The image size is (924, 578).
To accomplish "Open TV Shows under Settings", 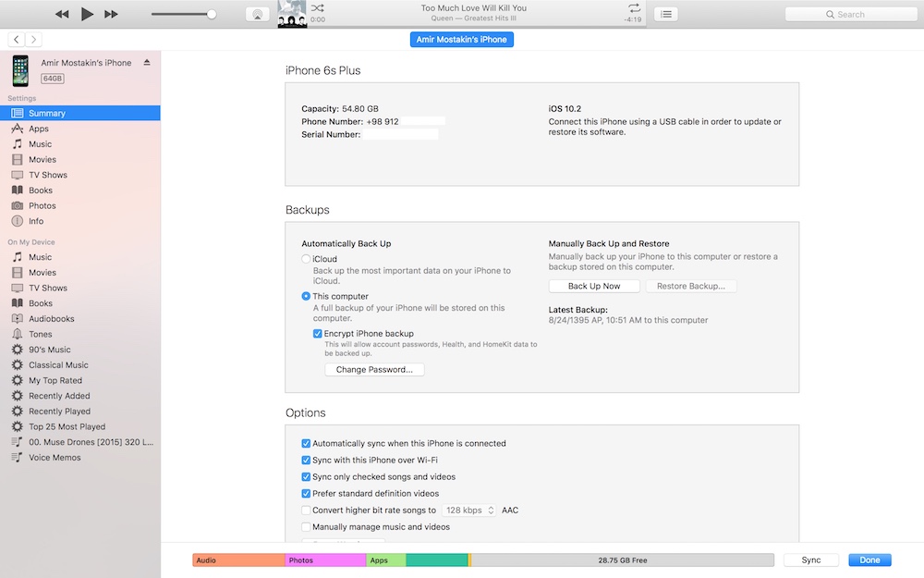I will [x=80, y=175].
